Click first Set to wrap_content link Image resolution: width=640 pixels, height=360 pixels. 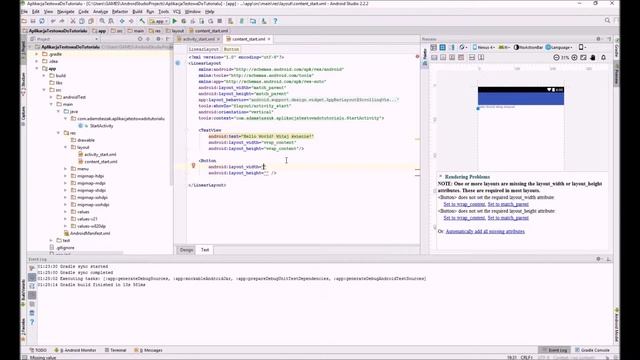[x=464, y=204]
